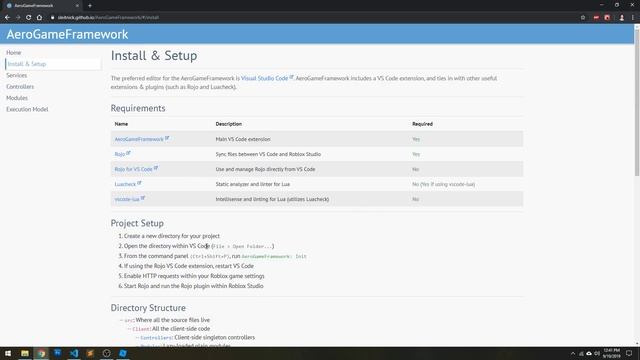Select 'Main VS Code extension' description cell

[243, 139]
